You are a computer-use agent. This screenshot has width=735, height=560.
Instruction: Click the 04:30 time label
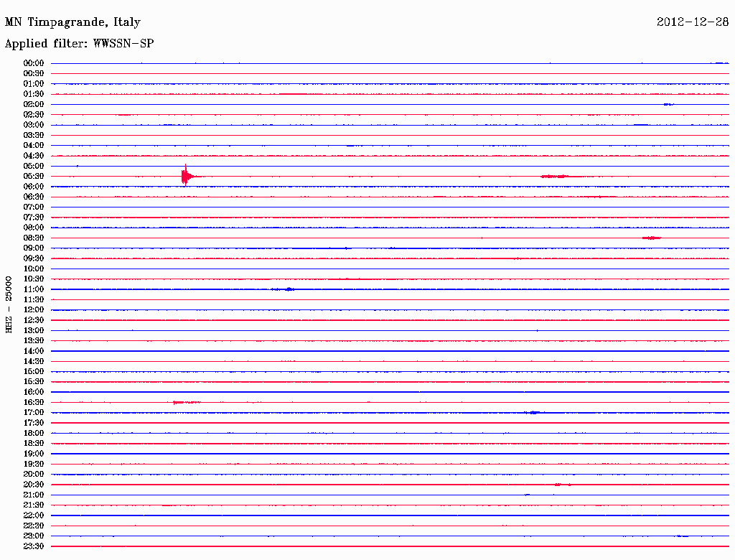click(x=34, y=156)
